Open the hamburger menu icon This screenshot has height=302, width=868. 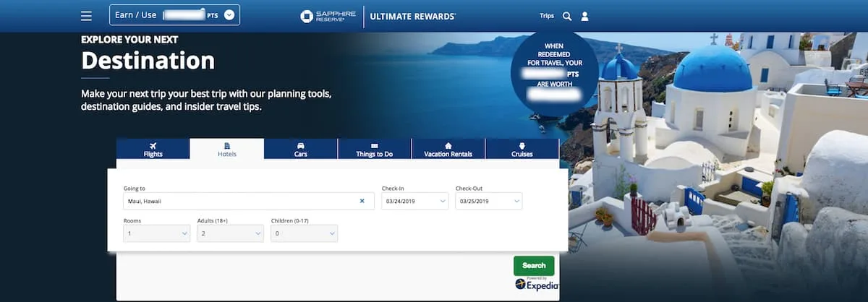pos(87,16)
